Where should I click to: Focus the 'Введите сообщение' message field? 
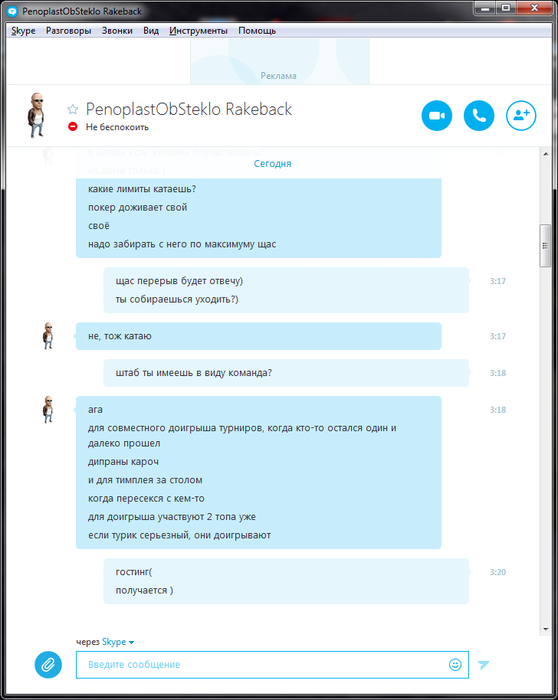tap(261, 665)
